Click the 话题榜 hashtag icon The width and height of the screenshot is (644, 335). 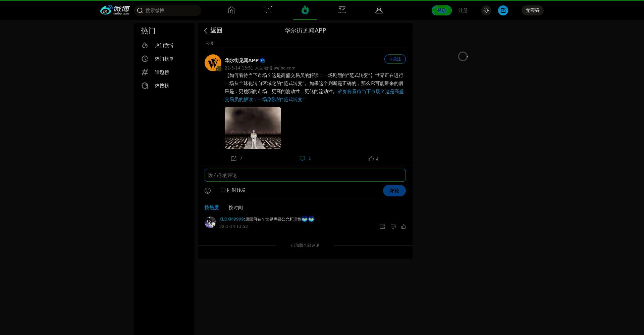(145, 72)
